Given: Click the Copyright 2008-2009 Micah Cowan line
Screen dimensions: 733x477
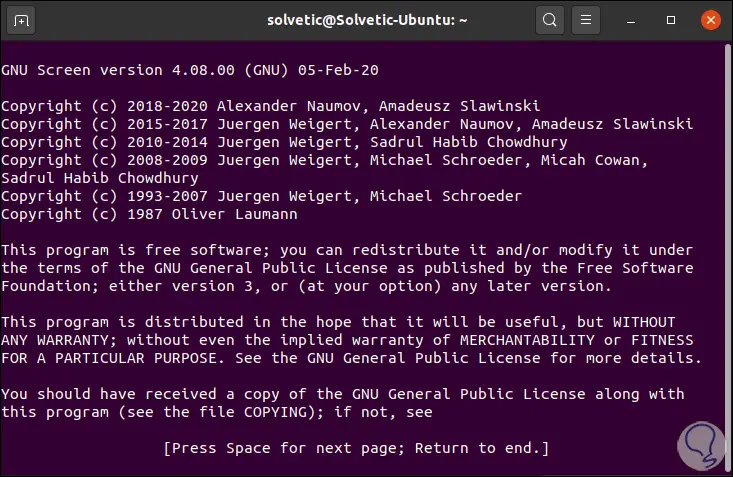Looking at the screenshot, I should point(324,160).
